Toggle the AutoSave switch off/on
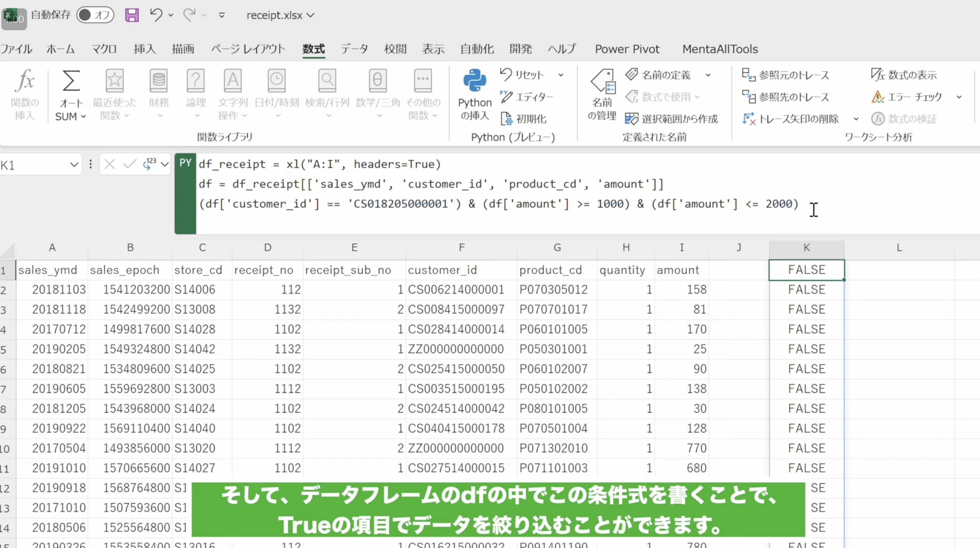 click(x=95, y=15)
